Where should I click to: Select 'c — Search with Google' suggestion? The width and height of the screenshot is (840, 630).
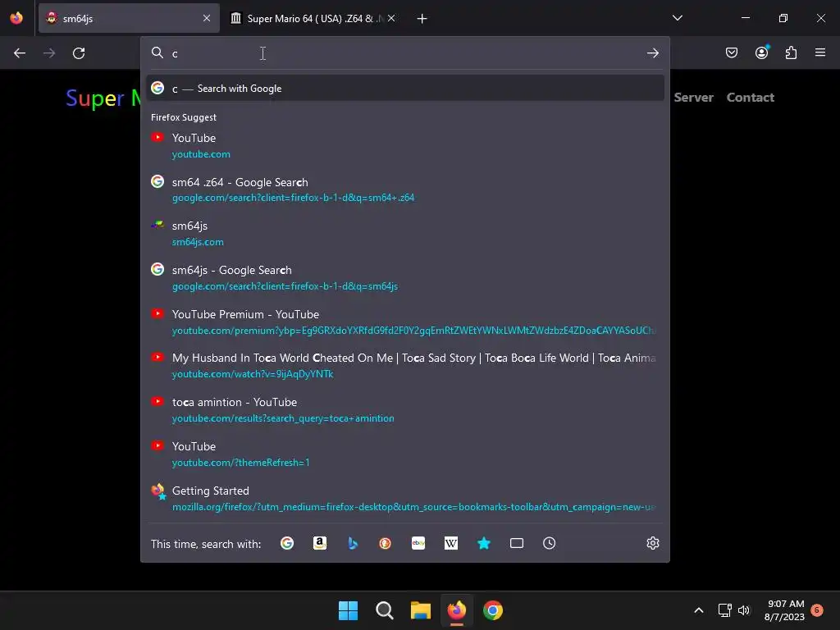[x=405, y=89]
